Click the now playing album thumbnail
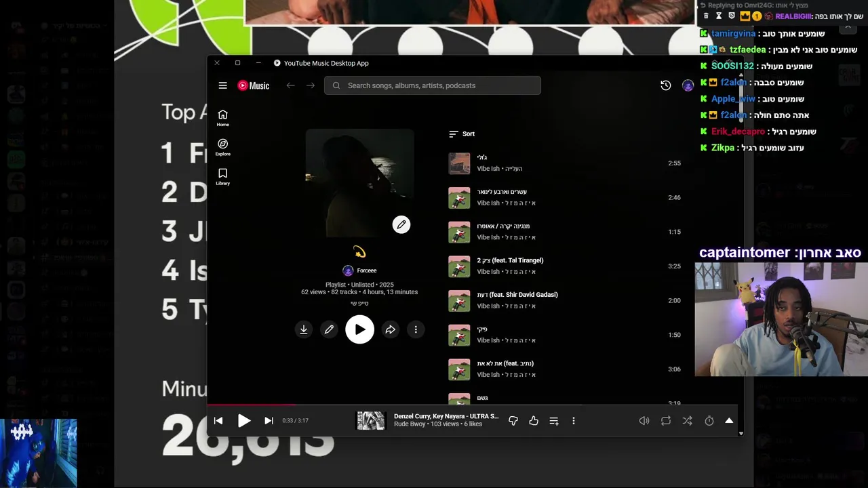 point(371,421)
